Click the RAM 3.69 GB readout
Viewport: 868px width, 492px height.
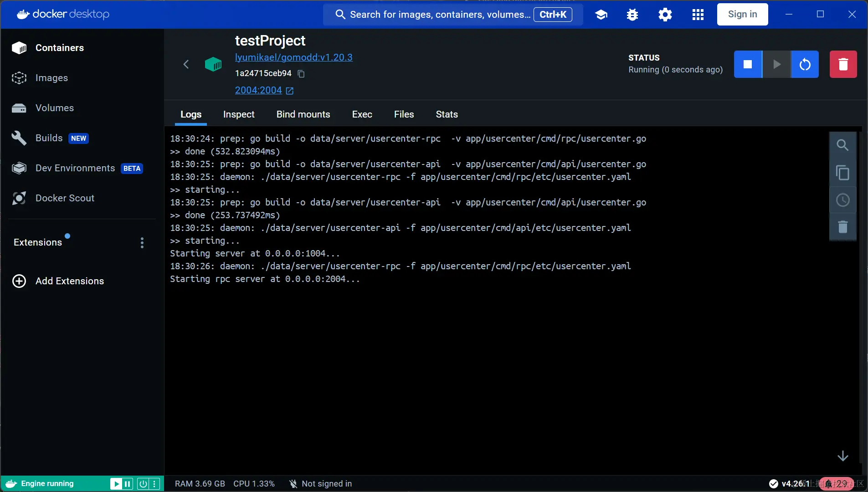click(x=200, y=484)
